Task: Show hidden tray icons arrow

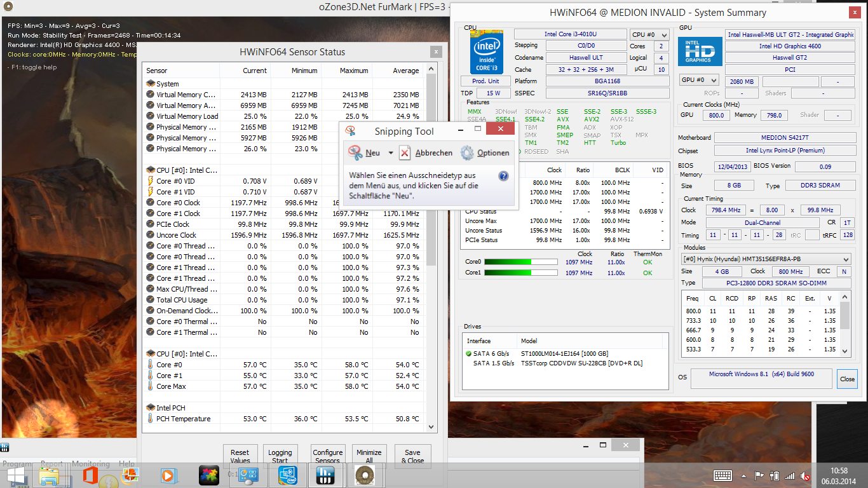Action: [x=743, y=475]
